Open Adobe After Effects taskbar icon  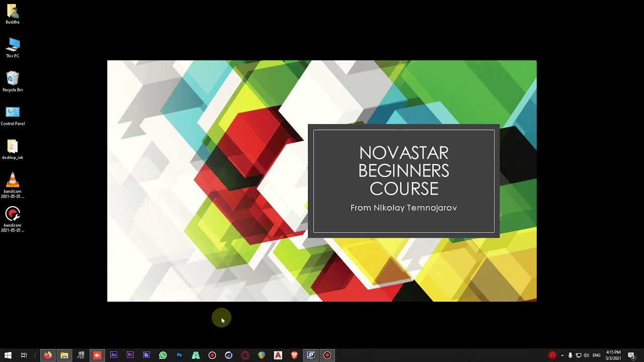(x=114, y=355)
